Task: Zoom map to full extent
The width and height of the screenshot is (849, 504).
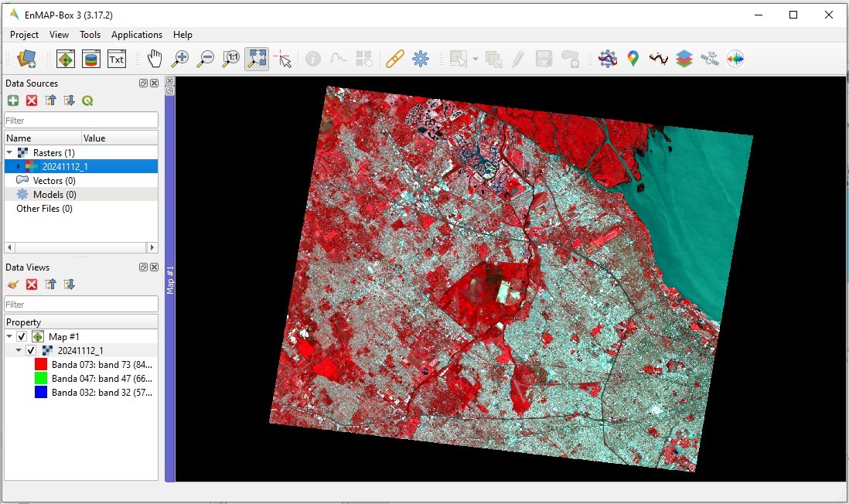Action: (255, 59)
